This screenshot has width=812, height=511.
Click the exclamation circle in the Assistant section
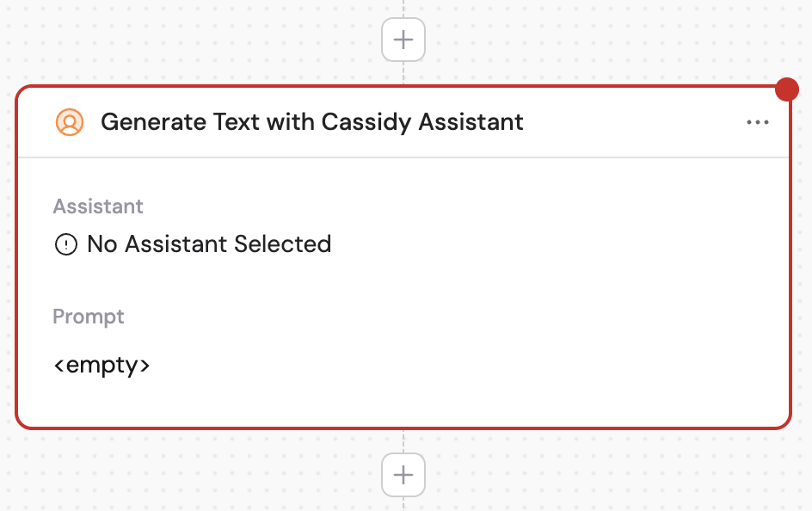pyautogui.click(x=66, y=244)
